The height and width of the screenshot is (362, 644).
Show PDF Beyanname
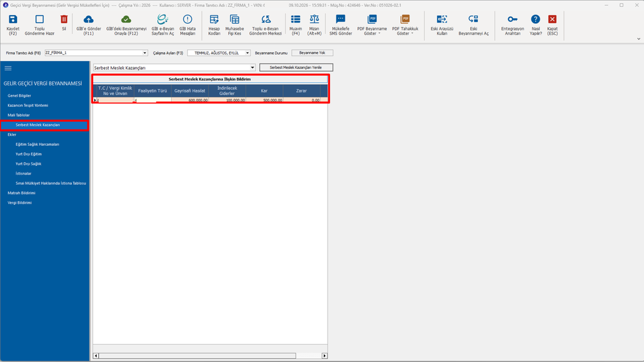point(372,25)
